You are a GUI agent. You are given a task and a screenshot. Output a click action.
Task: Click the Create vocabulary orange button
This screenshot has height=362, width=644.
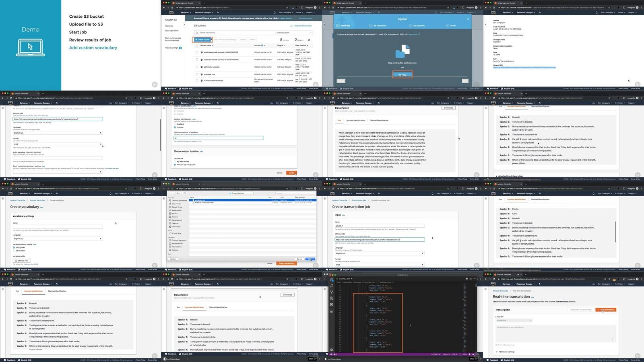pyautogui.click(x=287, y=263)
